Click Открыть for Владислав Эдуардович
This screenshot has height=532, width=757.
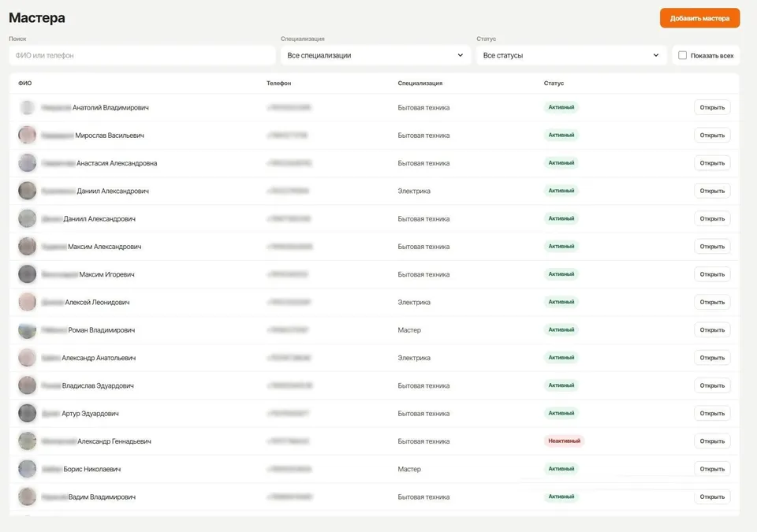tap(712, 385)
